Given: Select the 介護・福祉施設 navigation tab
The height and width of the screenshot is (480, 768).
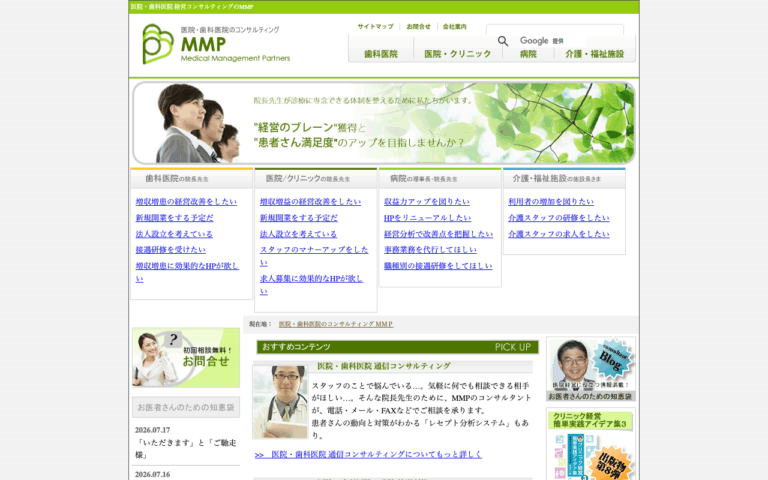Looking at the screenshot, I should 595,54.
